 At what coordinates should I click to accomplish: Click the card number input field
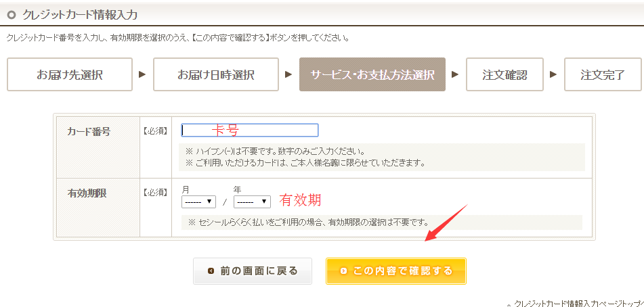[x=249, y=131]
